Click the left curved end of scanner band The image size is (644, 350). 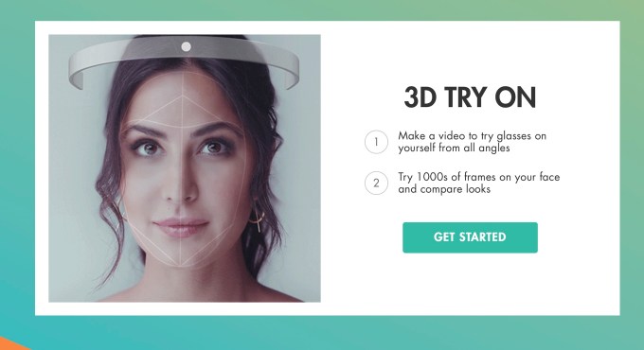pyautogui.click(x=77, y=74)
